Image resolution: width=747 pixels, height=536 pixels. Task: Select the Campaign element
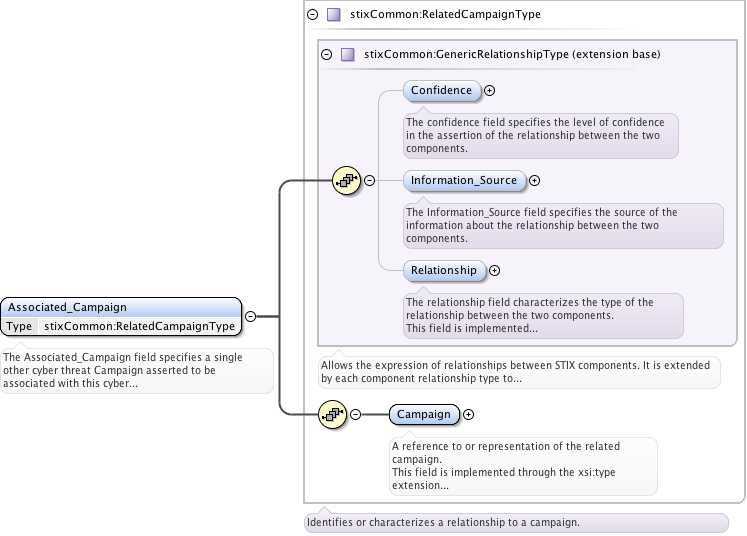point(424,414)
